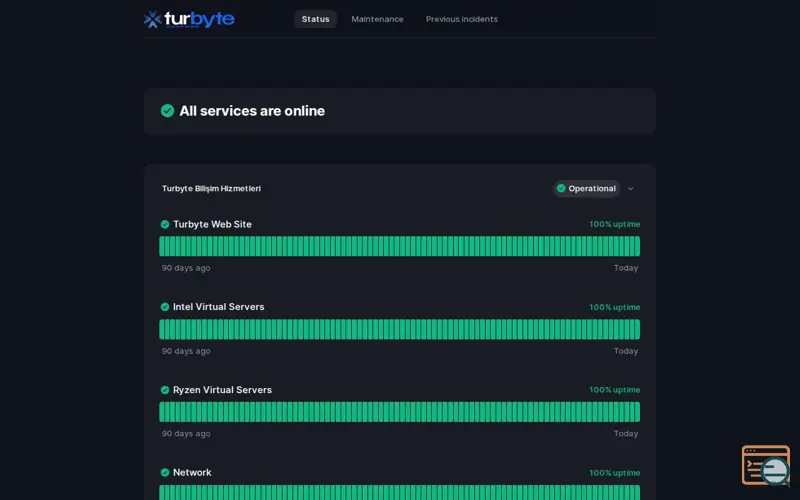Viewport: 800px width, 500px height.
Task: Click the Network status check icon
Action: [165, 472]
